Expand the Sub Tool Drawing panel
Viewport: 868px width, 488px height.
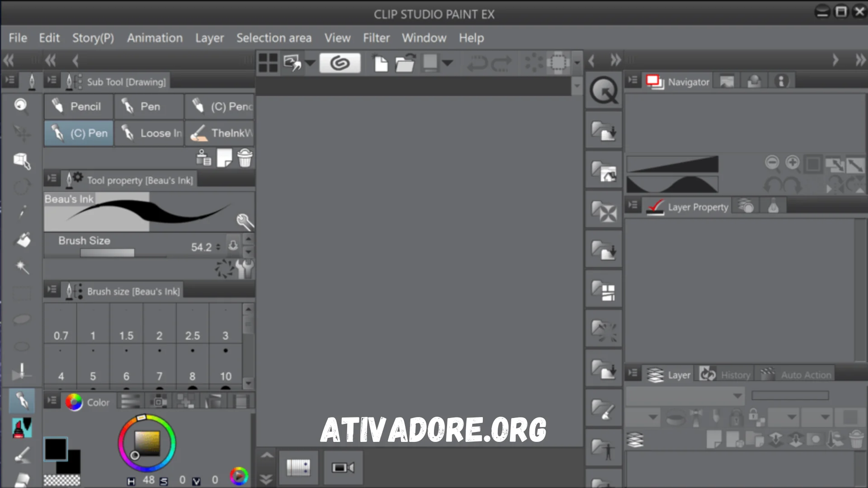pos(52,82)
